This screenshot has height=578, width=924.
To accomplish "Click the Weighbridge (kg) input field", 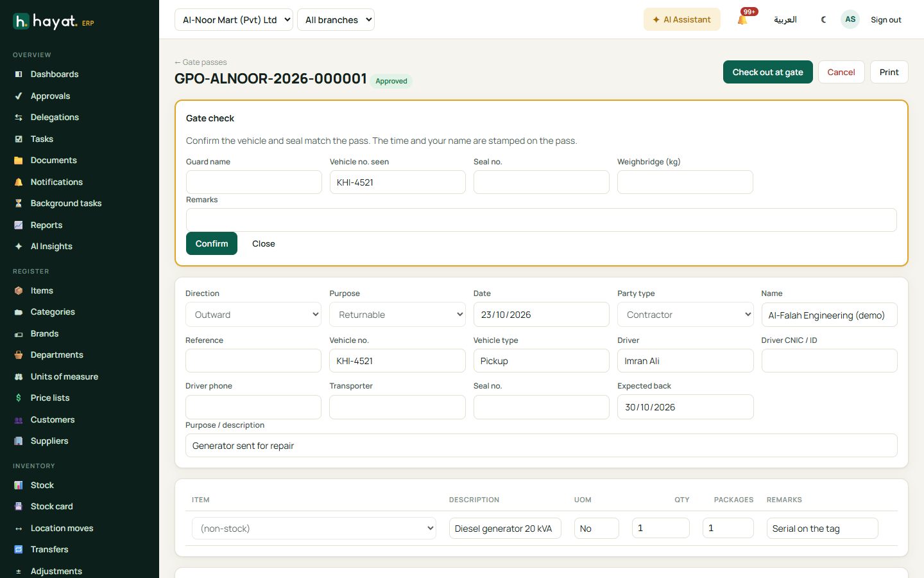I will coord(685,182).
